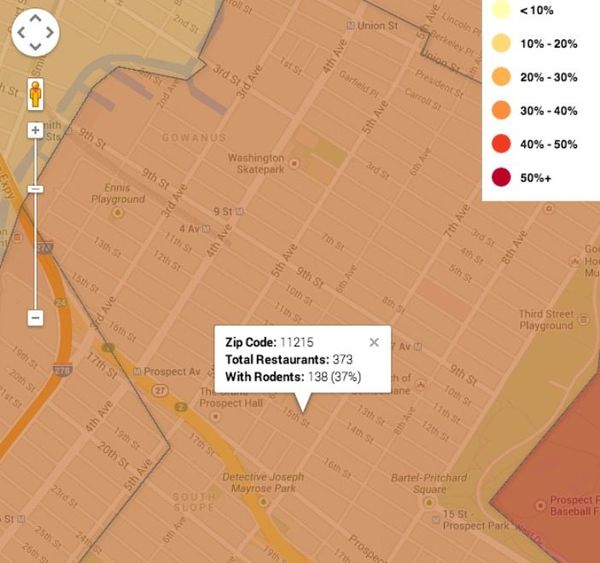This screenshot has height=563, width=600.
Task: Zoom out with the minus button
Action: tap(35, 318)
